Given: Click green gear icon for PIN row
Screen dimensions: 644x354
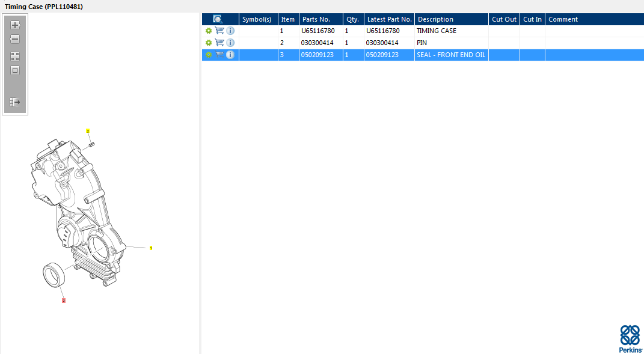Looking at the screenshot, I should coord(209,43).
